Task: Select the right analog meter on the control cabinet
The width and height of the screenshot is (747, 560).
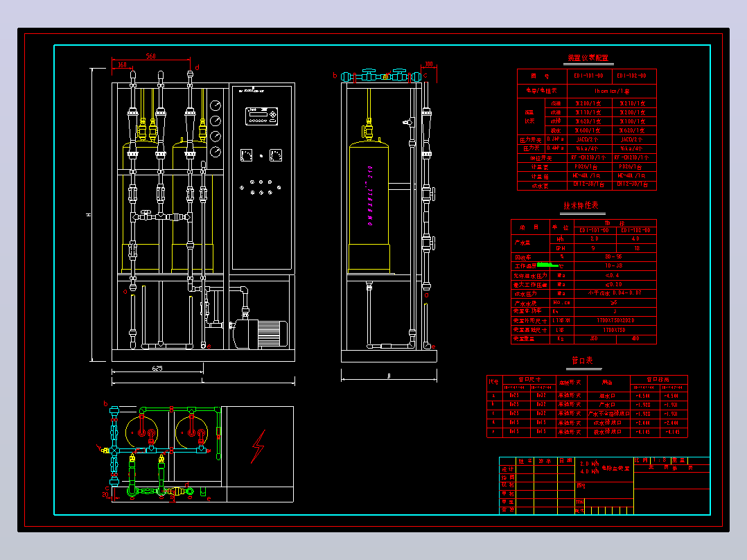Action: pos(276,155)
